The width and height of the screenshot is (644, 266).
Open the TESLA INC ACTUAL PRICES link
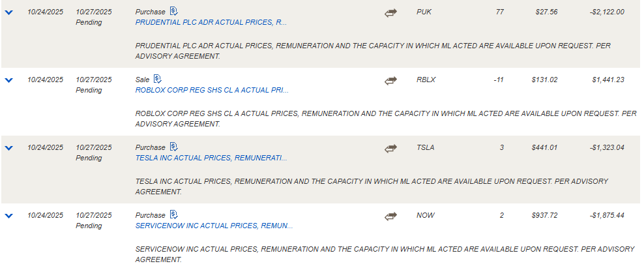click(211, 158)
